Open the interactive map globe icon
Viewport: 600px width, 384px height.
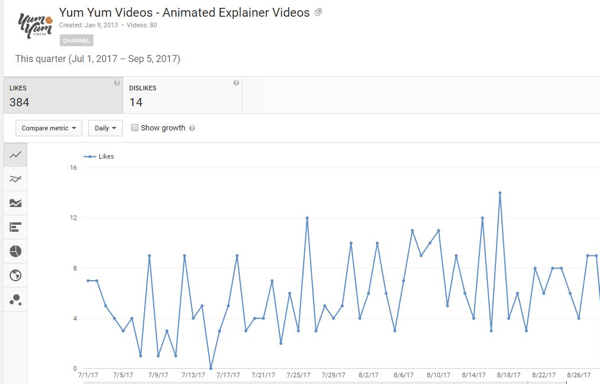coord(15,275)
